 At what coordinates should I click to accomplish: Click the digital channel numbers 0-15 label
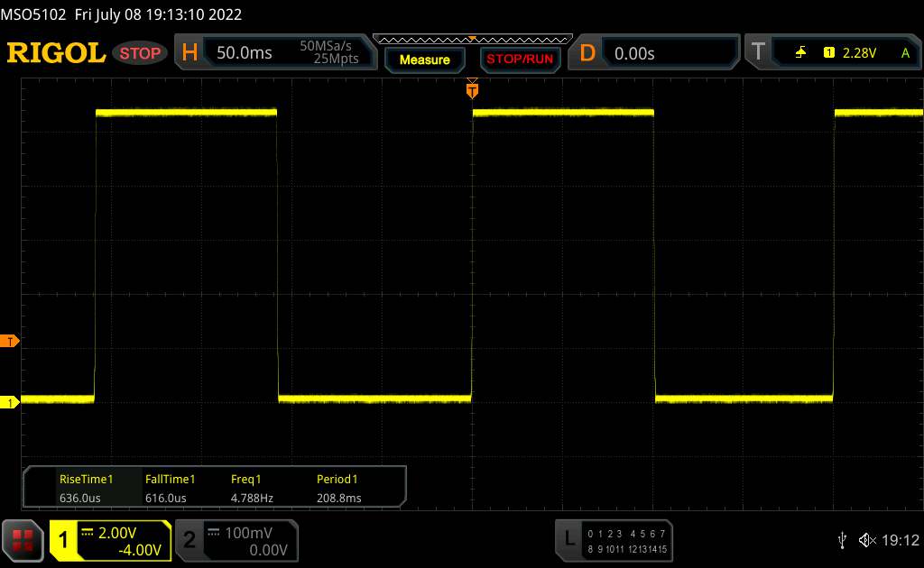(x=627, y=542)
